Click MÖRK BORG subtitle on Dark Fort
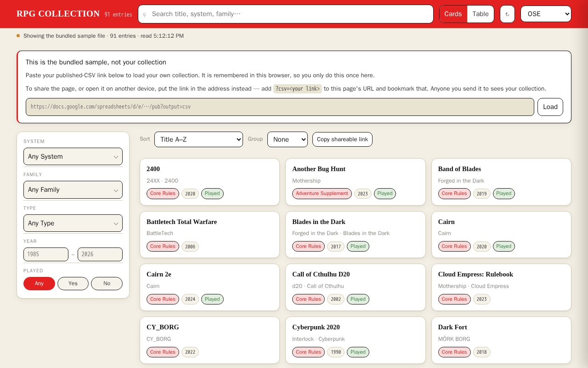The image size is (588, 368). 454,339
